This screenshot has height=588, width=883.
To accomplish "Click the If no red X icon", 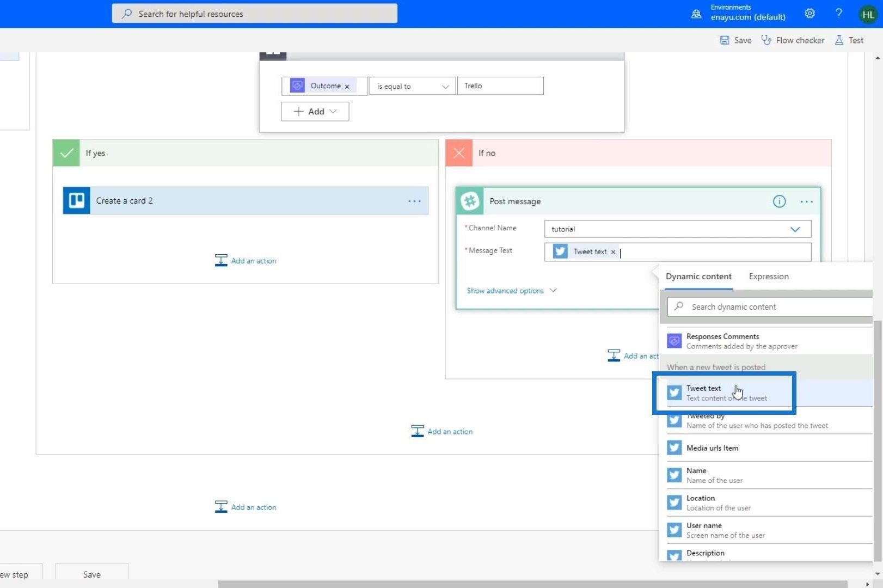I will click(x=459, y=153).
